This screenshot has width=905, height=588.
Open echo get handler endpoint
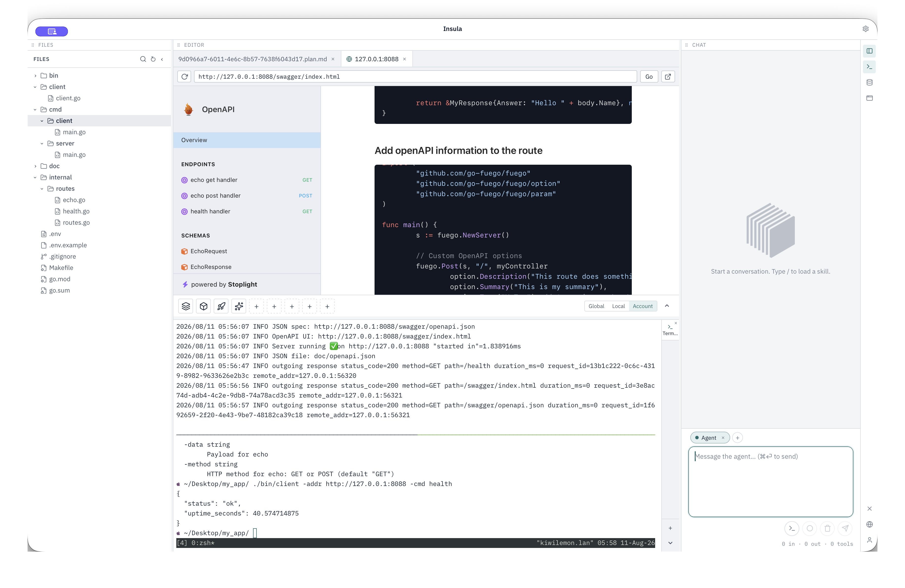click(247, 180)
